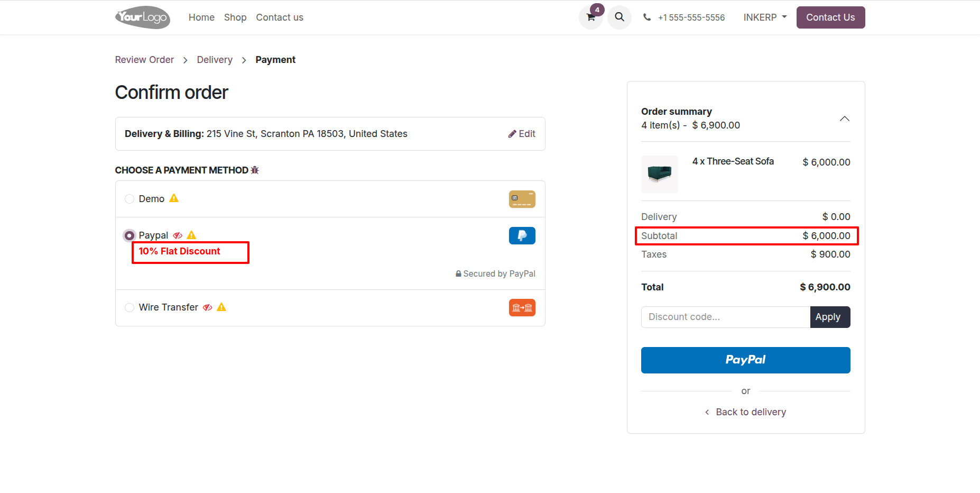Select the Paypal payment radio button
Screen dimensions: 980x493
[x=130, y=235]
